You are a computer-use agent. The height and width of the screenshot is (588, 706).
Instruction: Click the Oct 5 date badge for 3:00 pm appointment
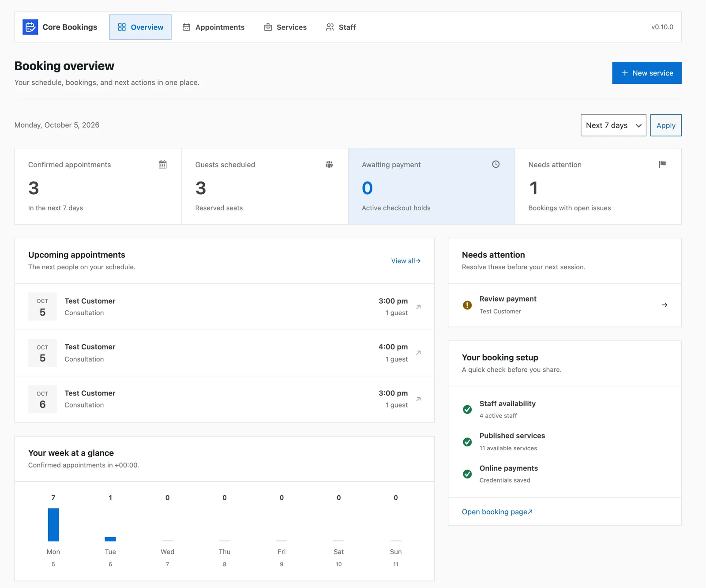[42, 307]
